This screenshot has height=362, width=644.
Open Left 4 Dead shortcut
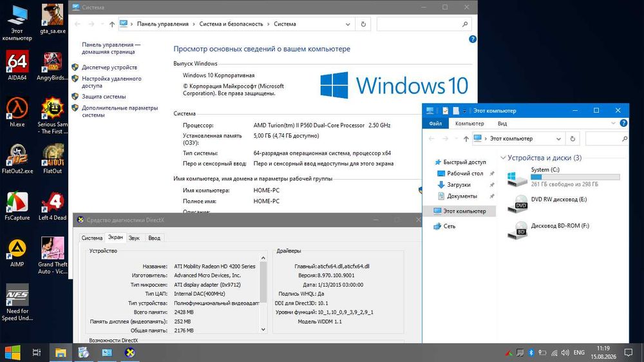pos(53,205)
